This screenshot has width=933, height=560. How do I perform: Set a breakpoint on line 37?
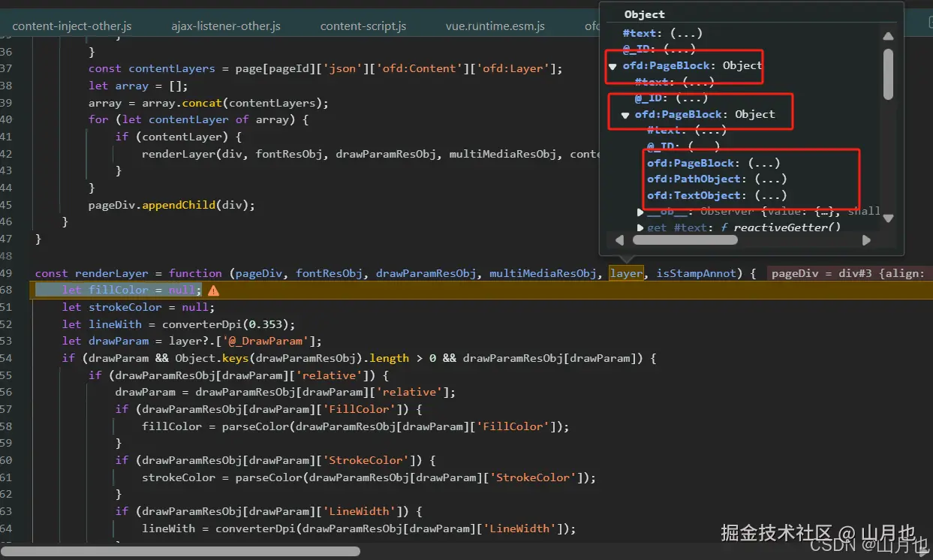click(x=7, y=68)
